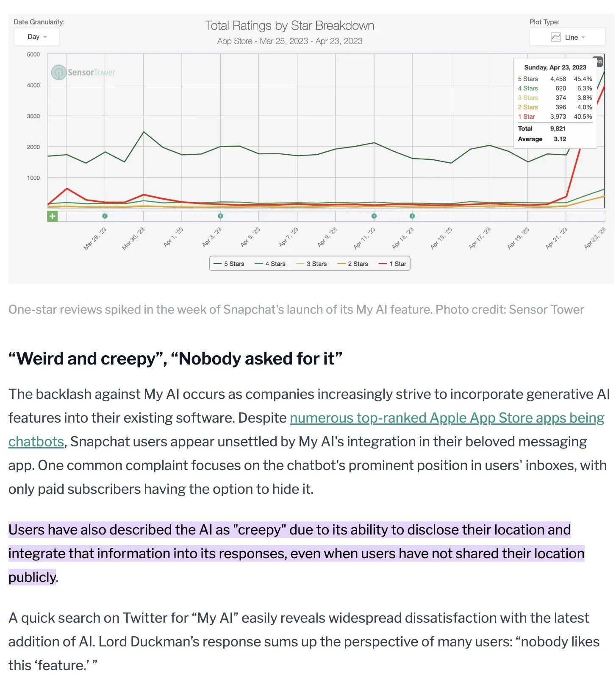The height and width of the screenshot is (685, 616).
Task: Toggle the 5 Stars legend series
Action: pos(229,264)
